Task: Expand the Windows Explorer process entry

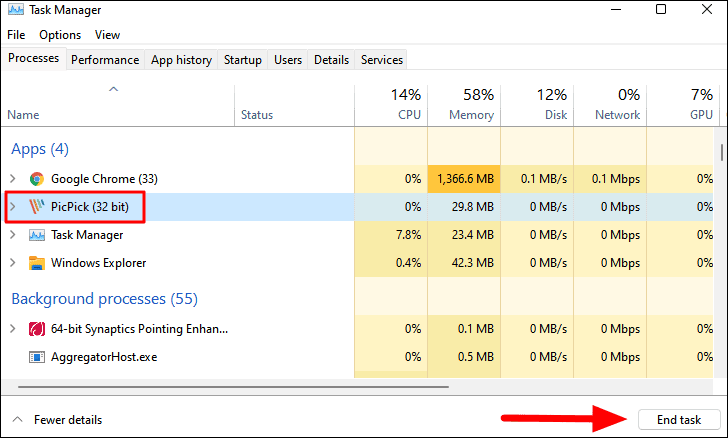Action: click(13, 263)
